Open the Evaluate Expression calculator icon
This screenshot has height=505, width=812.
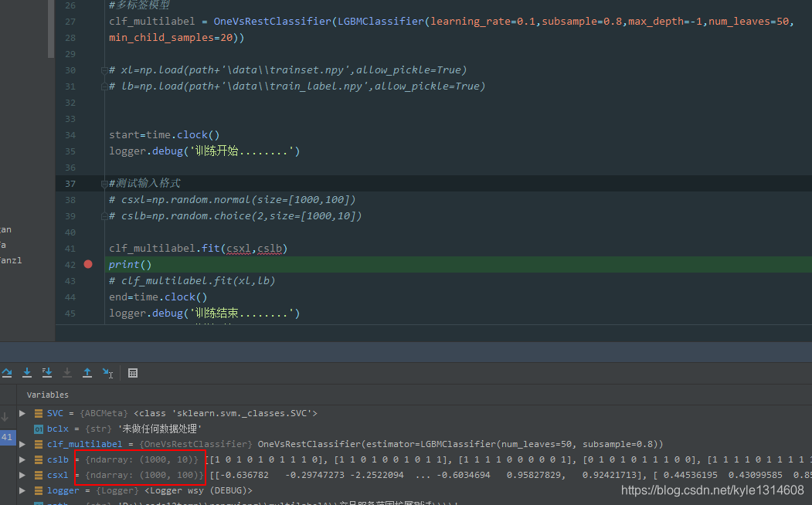click(x=133, y=373)
